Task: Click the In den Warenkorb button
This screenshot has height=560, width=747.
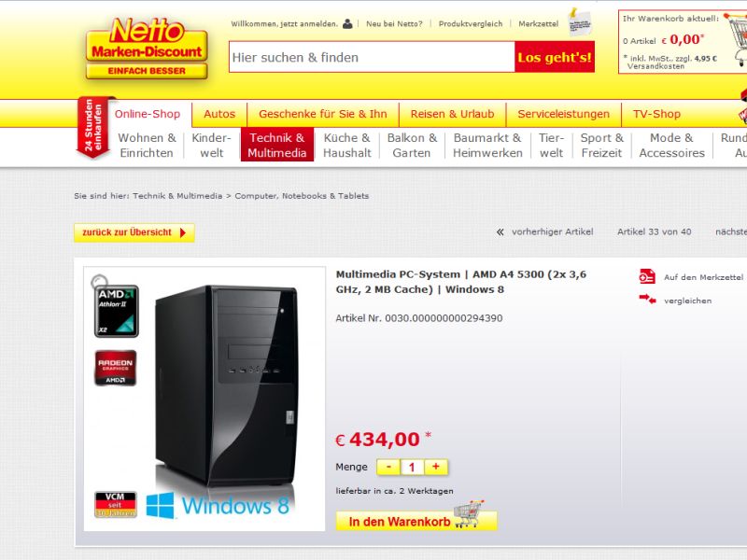Action: click(416, 520)
